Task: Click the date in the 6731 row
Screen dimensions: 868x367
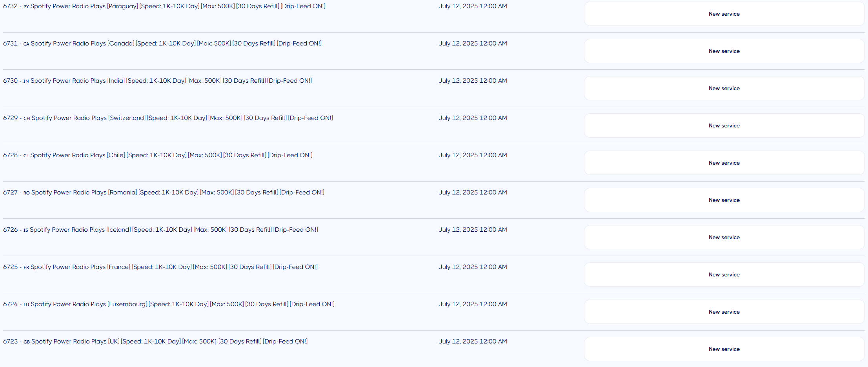Action: 473,44
